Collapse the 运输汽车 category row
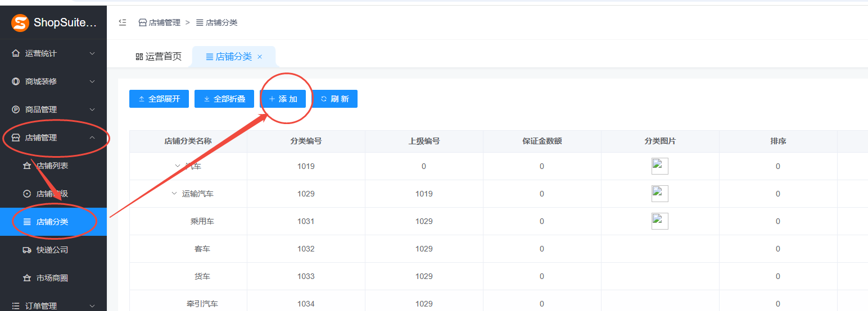Image resolution: width=868 pixels, height=311 pixels. point(174,194)
